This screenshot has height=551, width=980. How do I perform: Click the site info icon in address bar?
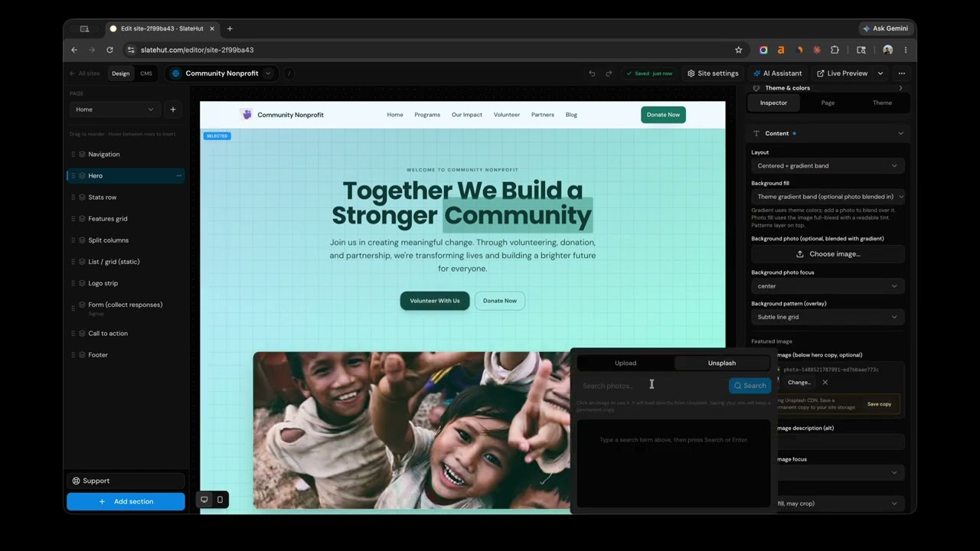(x=131, y=50)
